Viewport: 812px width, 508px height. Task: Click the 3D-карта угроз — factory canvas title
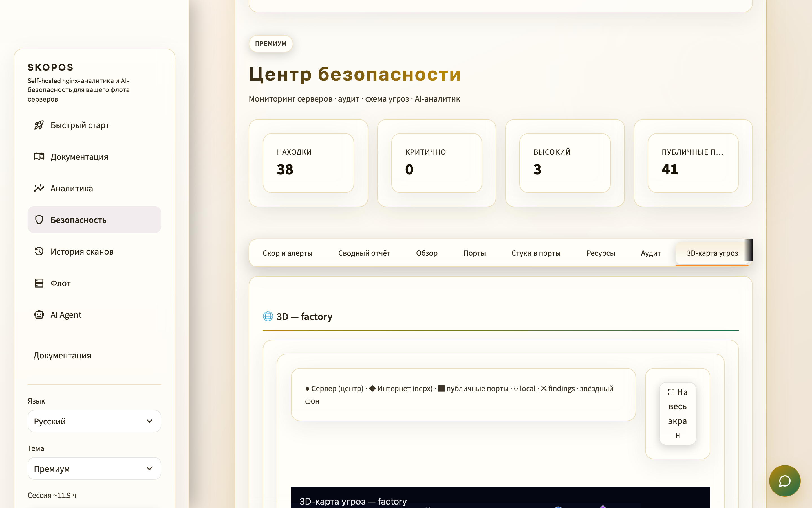[x=353, y=501]
